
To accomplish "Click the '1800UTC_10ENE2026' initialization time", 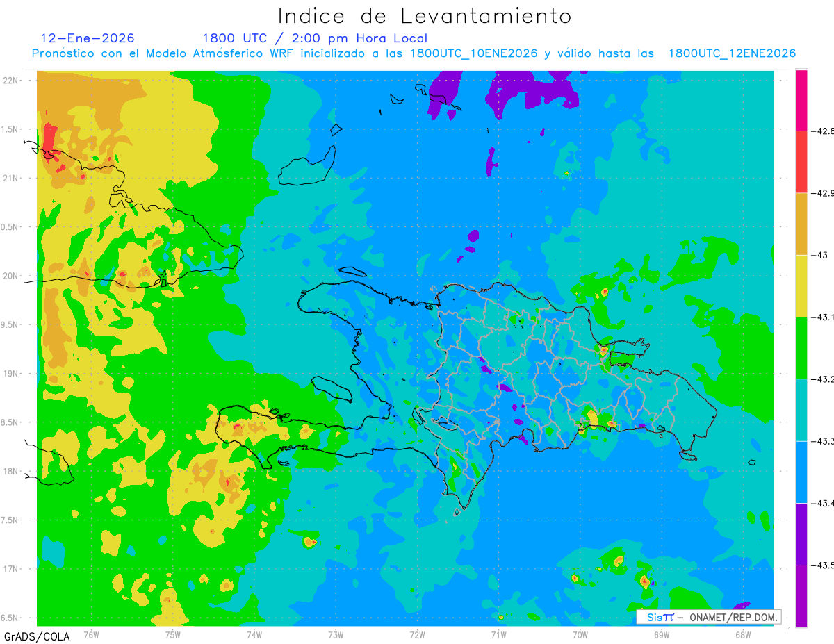I will (x=474, y=53).
